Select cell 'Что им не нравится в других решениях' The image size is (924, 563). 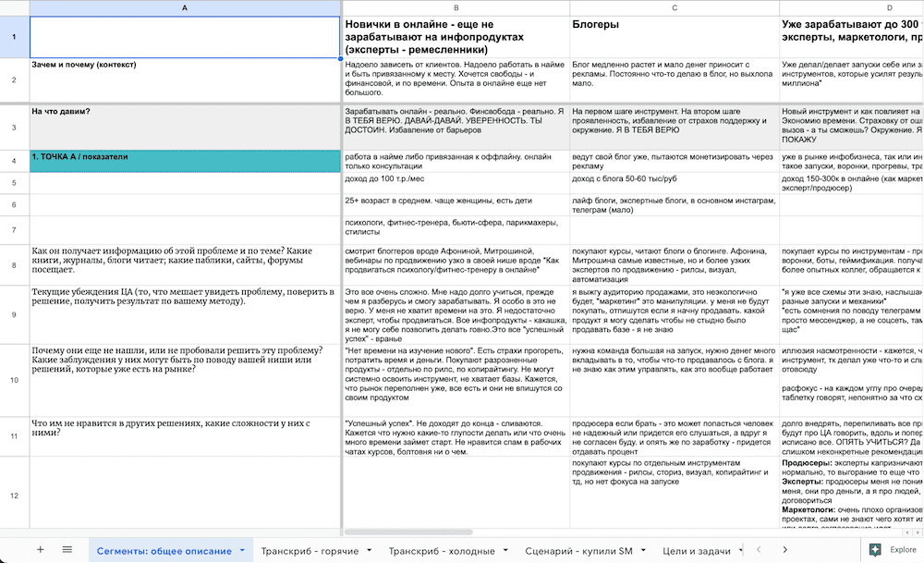coord(185,436)
